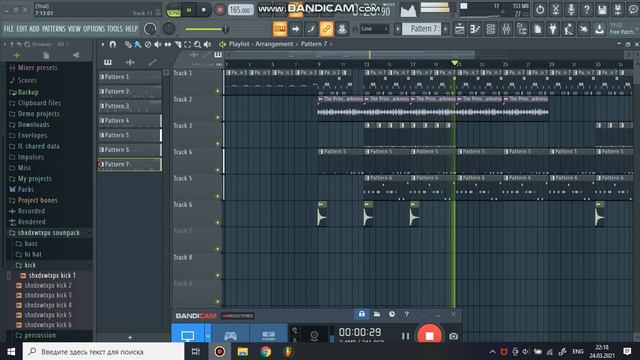The height and width of the screenshot is (360, 640).
Task: Open the OPTIONS menu
Action: click(94, 29)
